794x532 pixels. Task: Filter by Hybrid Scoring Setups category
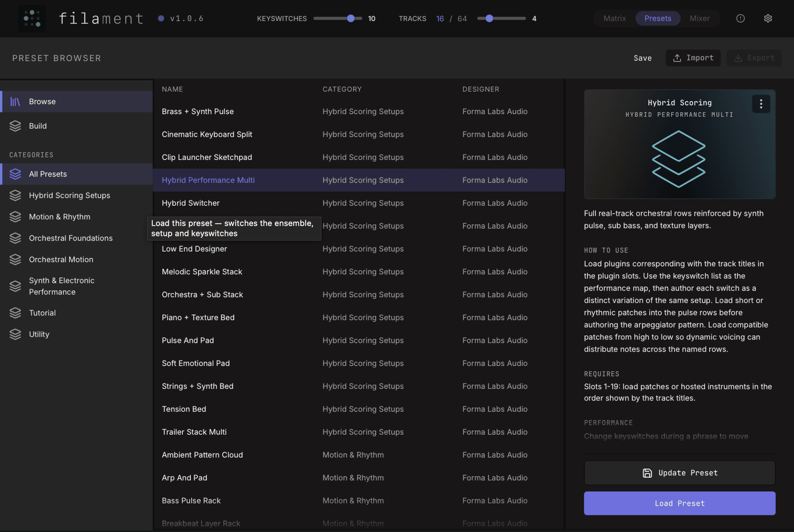click(x=76, y=196)
